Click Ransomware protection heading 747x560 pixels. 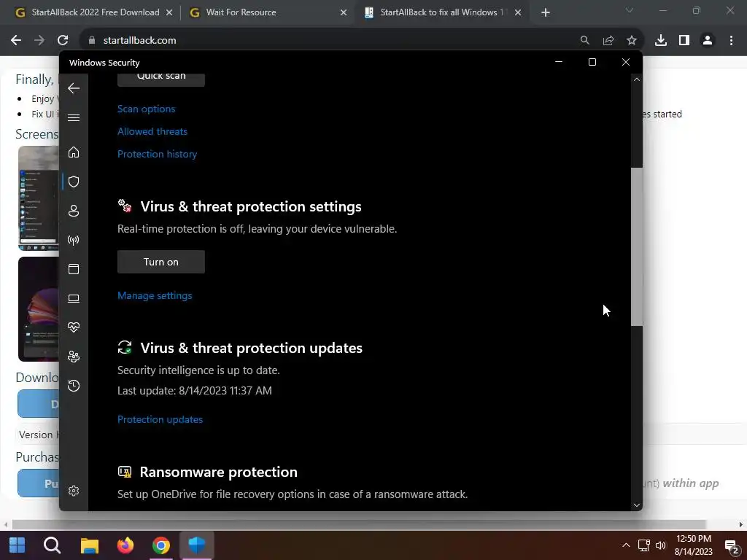point(218,472)
